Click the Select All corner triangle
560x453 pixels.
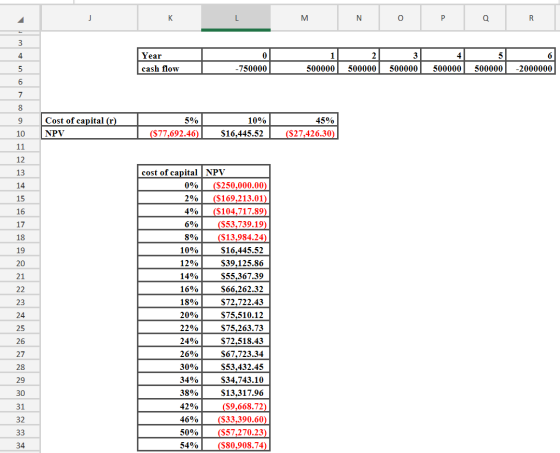click(x=20, y=20)
